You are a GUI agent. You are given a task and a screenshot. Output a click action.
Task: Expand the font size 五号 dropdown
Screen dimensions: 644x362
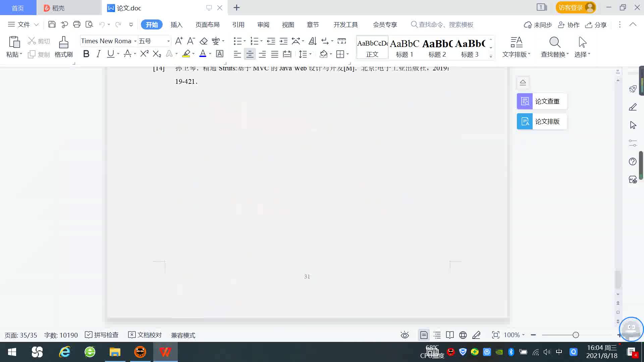168,41
